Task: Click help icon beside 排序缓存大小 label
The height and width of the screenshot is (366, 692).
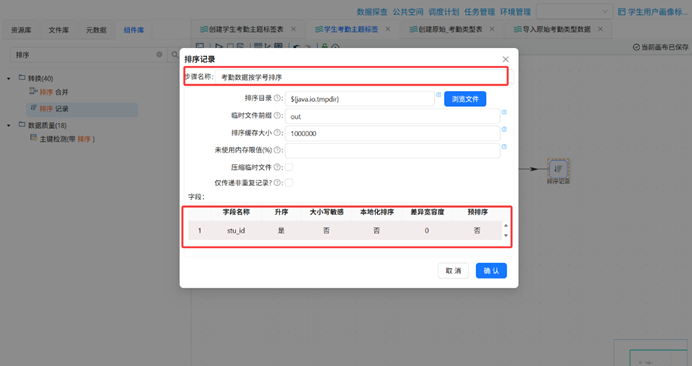Action: pyautogui.click(x=277, y=133)
